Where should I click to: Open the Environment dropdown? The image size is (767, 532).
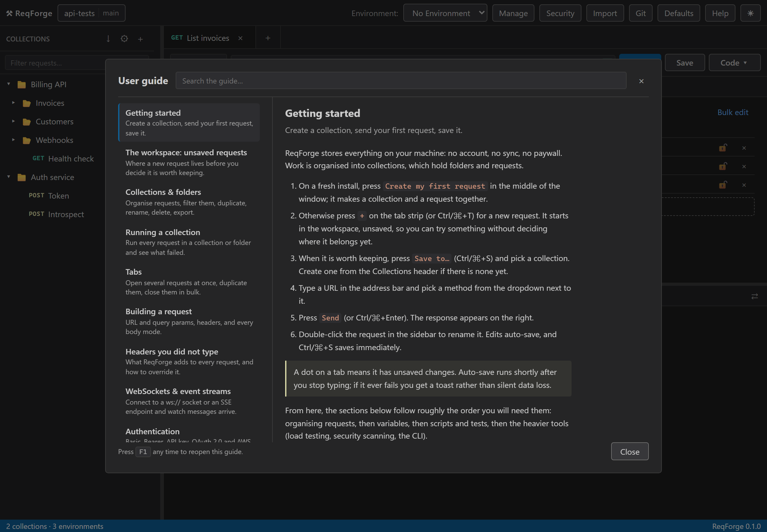tap(445, 13)
